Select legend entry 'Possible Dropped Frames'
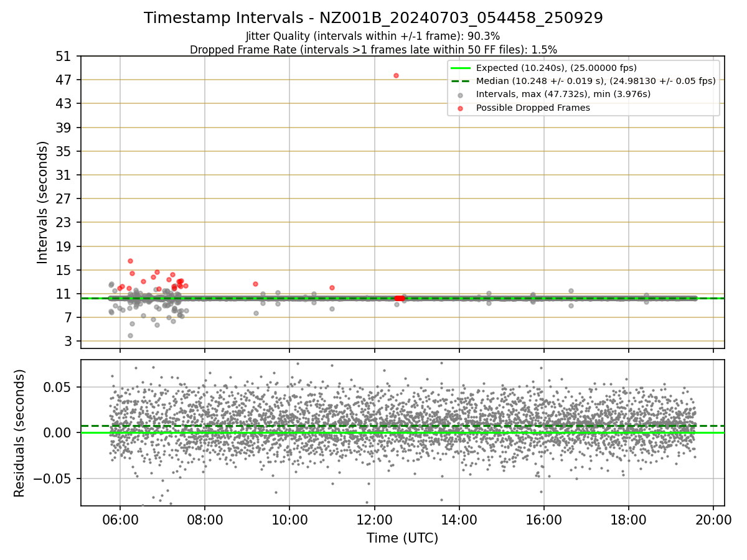747x560 pixels. [533, 108]
